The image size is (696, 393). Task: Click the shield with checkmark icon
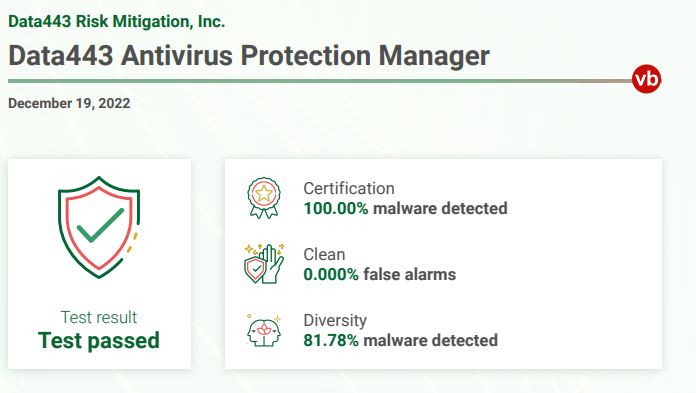tap(99, 227)
